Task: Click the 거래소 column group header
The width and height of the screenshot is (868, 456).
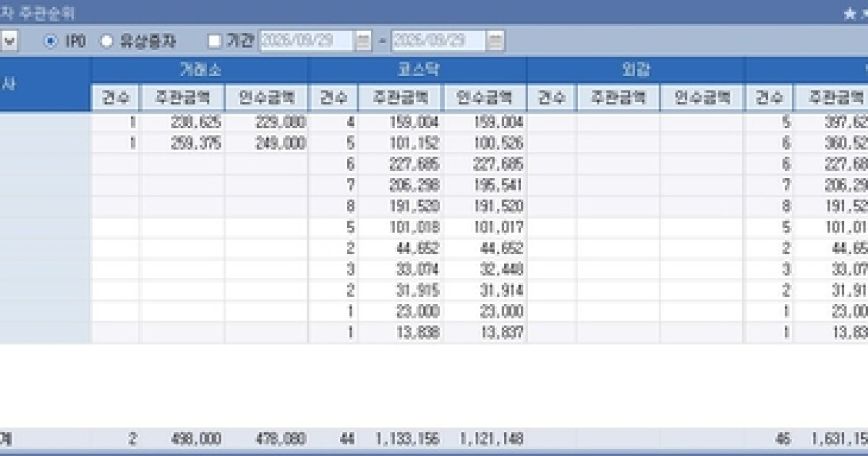Action: [x=200, y=71]
